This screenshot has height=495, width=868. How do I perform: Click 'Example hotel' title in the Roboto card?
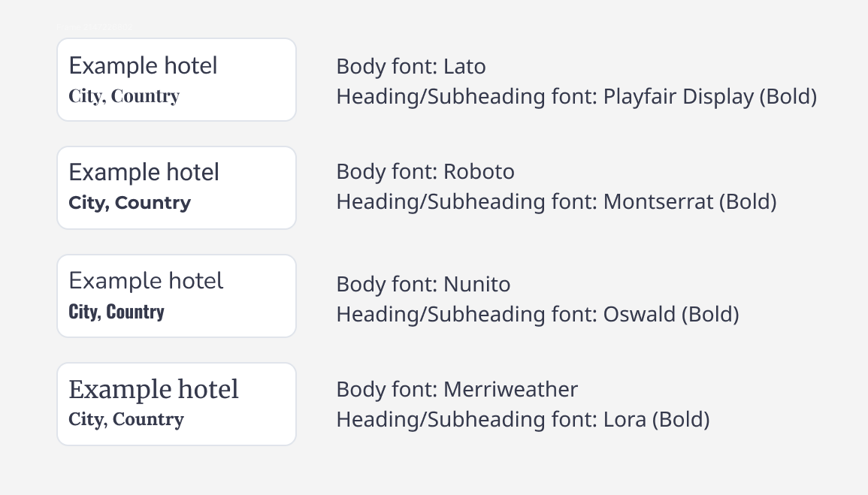[144, 172]
